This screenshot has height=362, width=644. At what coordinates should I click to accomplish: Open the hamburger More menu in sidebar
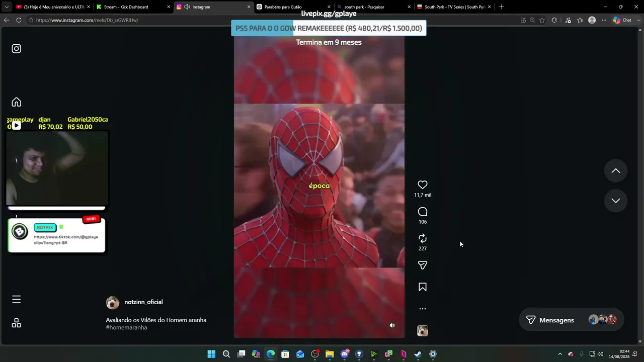tap(17, 300)
